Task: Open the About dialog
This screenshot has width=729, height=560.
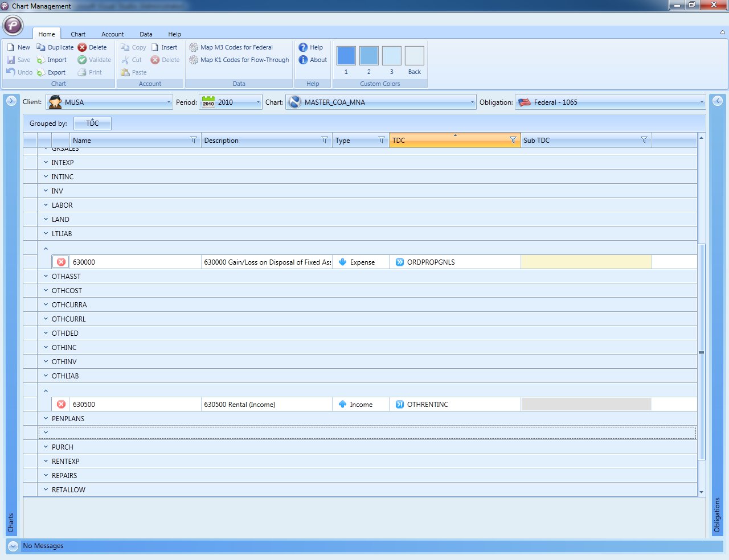Action: pyautogui.click(x=313, y=60)
